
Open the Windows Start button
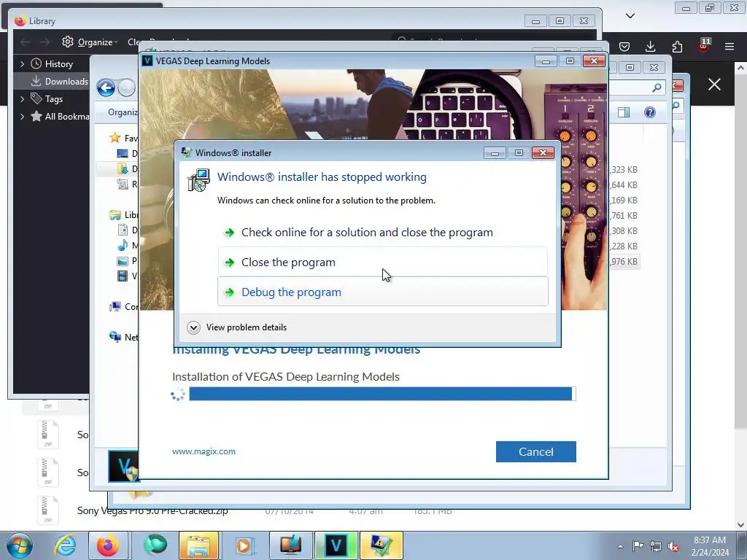(20, 545)
